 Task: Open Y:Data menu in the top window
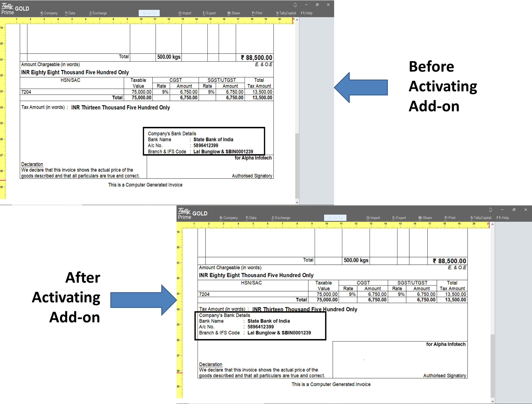pos(70,13)
